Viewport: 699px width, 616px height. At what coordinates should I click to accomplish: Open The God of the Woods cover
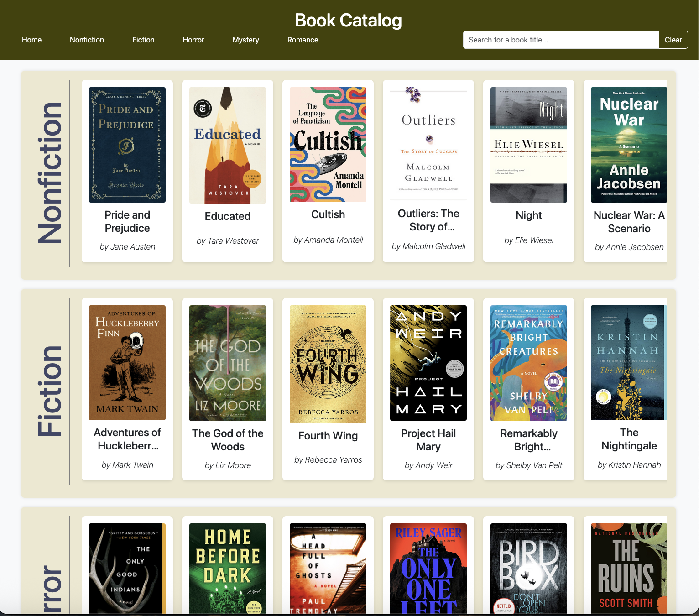[x=228, y=363]
